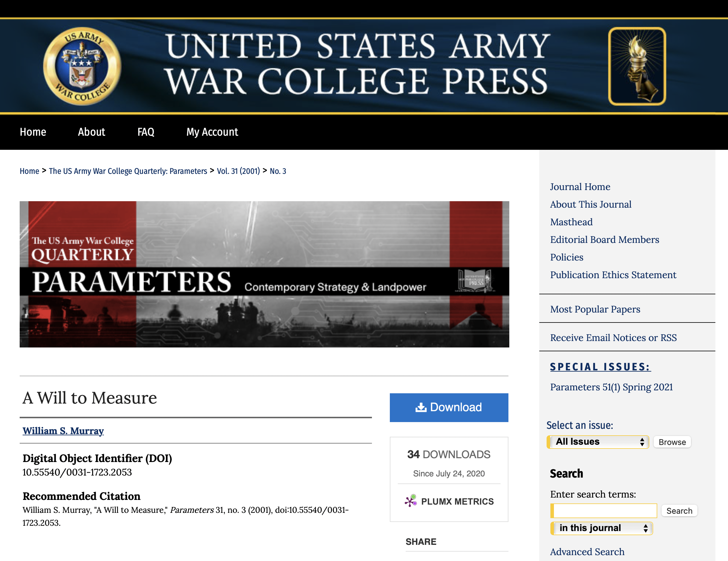Image resolution: width=728 pixels, height=561 pixels.
Task: Click the SHARE section label
Action: [x=421, y=542]
